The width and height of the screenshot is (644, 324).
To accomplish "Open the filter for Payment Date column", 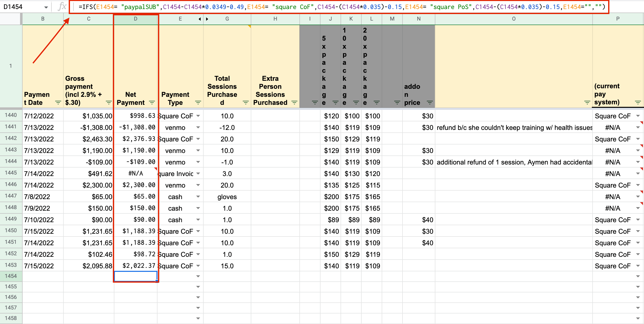I will click(x=58, y=103).
